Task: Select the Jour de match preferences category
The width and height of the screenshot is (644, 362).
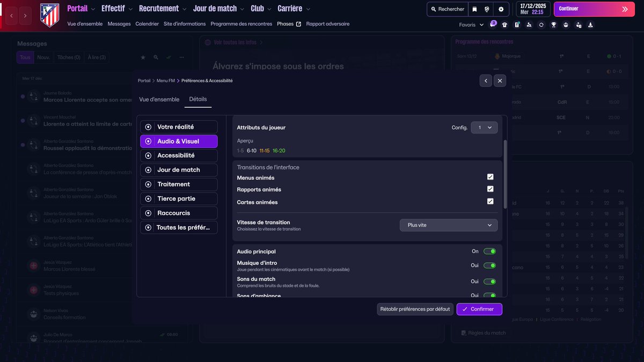Action: [179, 170]
